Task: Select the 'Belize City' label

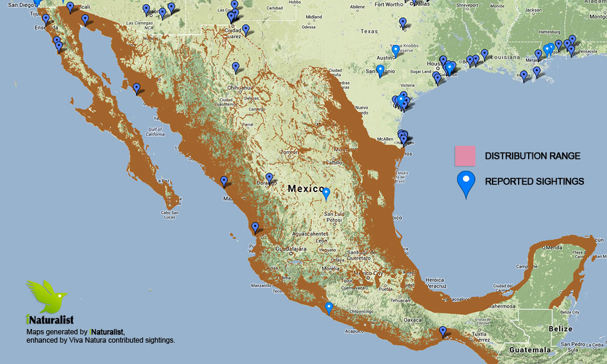Action: point(570,312)
